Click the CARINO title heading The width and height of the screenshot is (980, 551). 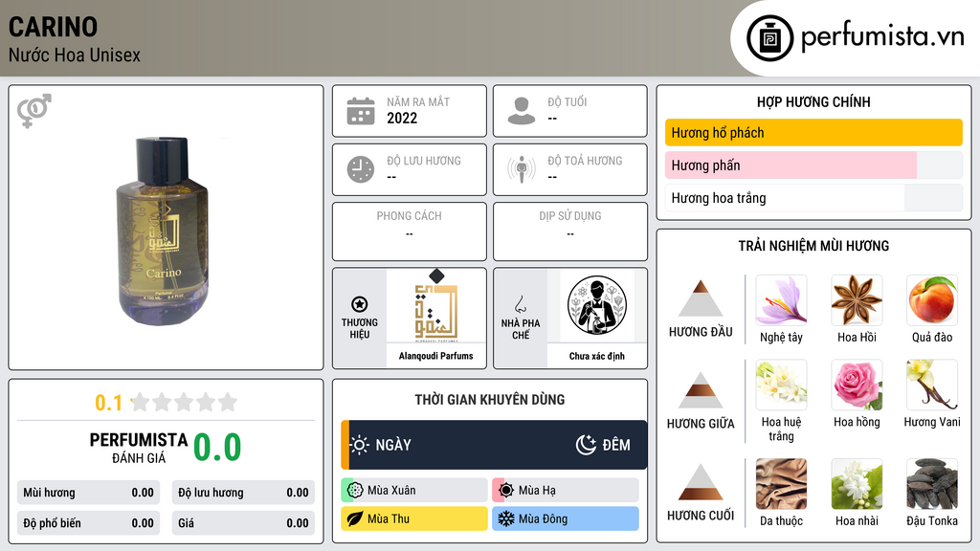[x=54, y=27]
